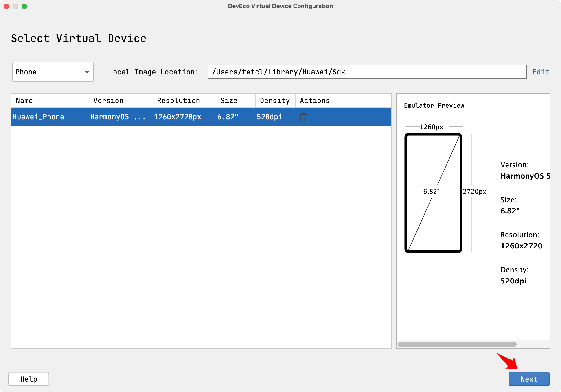Click the dropdown arrow next to Phone
Viewport: 561px width, 392px height.
pos(86,72)
